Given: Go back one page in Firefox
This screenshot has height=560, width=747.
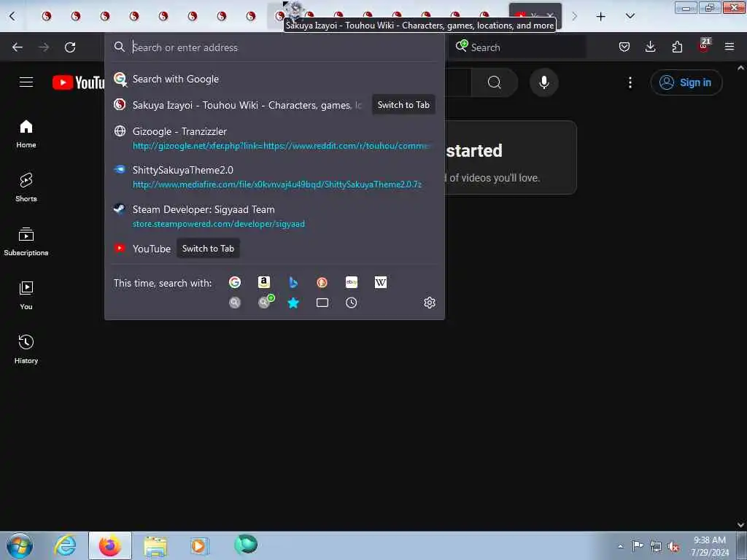Looking at the screenshot, I should click(x=18, y=47).
